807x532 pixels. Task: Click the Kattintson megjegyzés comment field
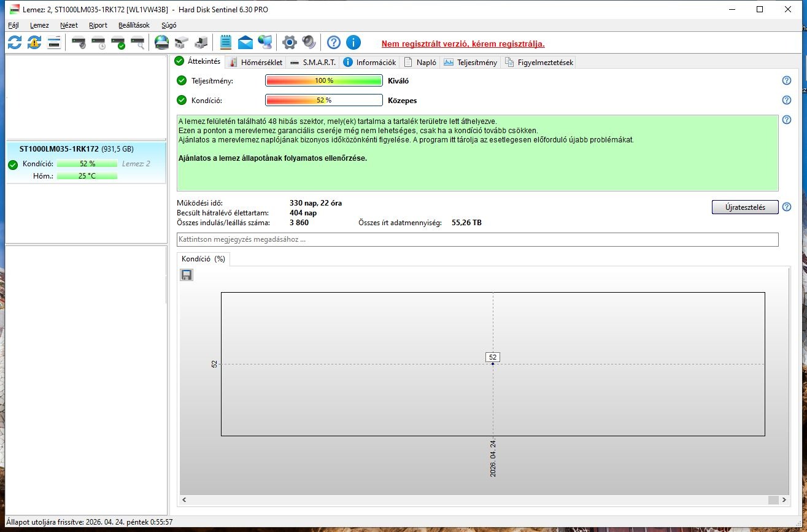[477, 239]
